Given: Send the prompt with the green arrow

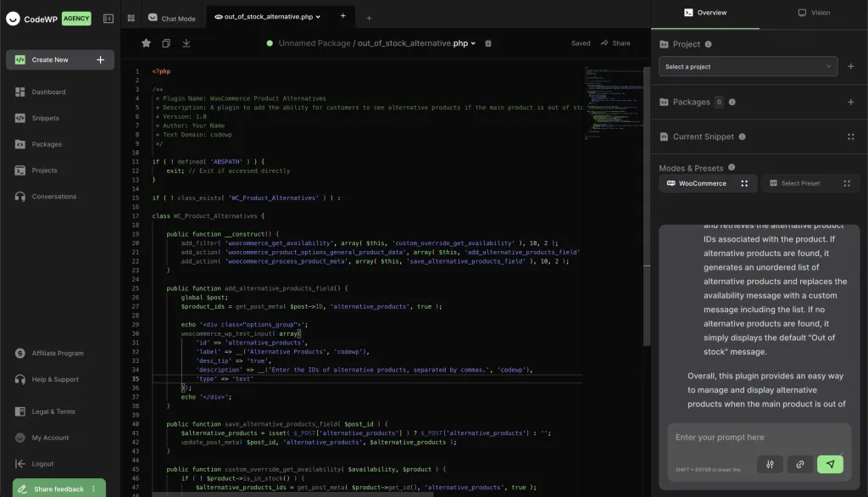Looking at the screenshot, I should click(x=830, y=464).
